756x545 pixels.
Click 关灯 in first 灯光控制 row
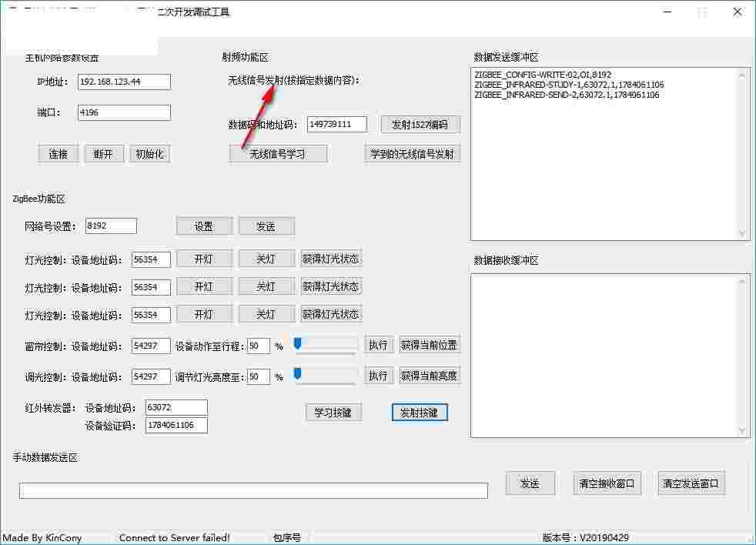pyautogui.click(x=266, y=259)
